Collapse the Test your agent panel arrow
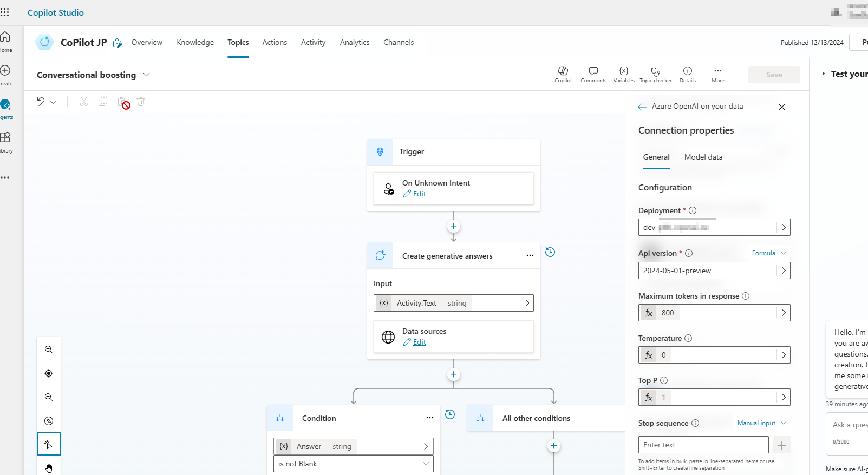868x475 pixels. [824, 74]
